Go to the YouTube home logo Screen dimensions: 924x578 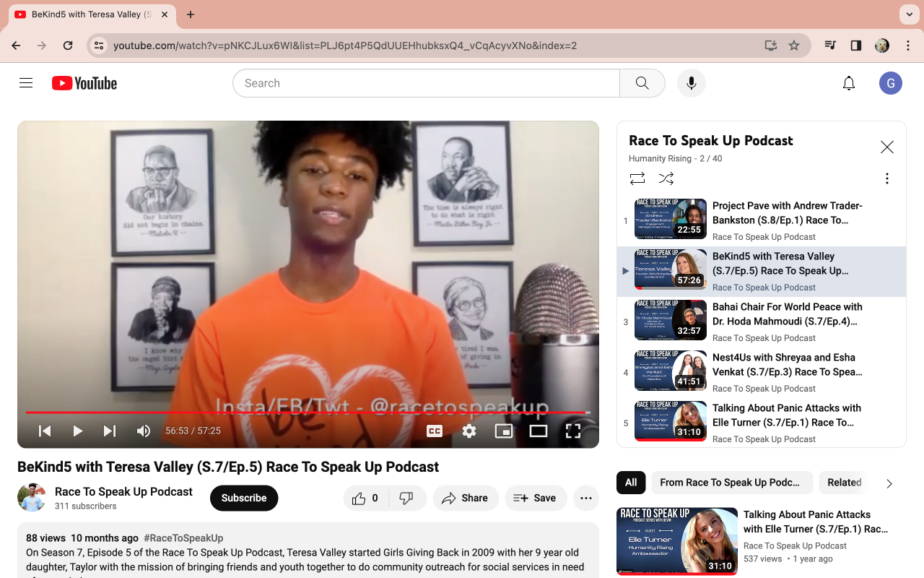point(84,83)
